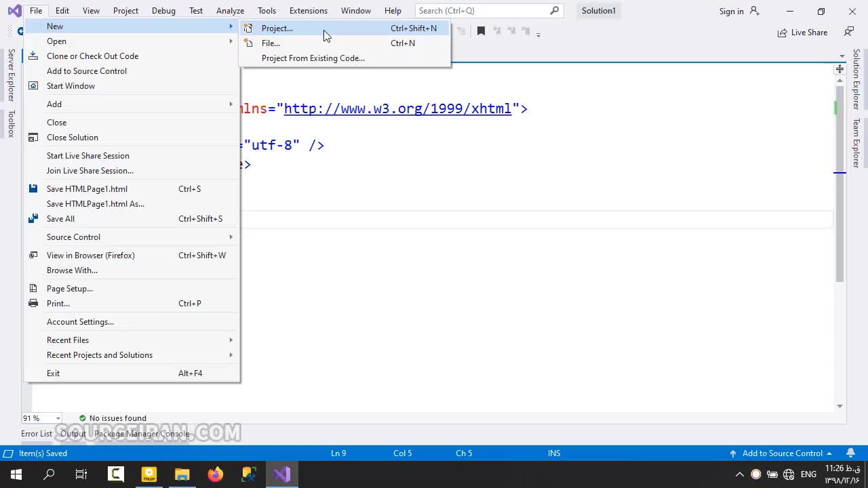Open the Solution Explorer side tab
This screenshot has width=868, height=488.
coord(856,79)
